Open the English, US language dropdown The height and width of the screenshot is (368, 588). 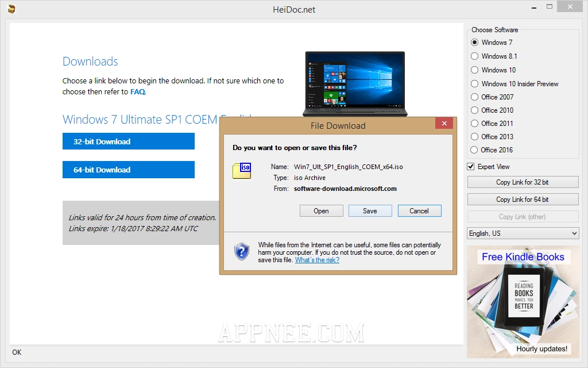pyautogui.click(x=523, y=233)
